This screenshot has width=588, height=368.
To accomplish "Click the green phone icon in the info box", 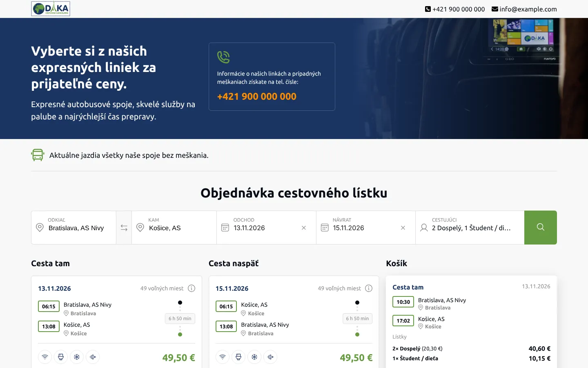I will (223, 57).
